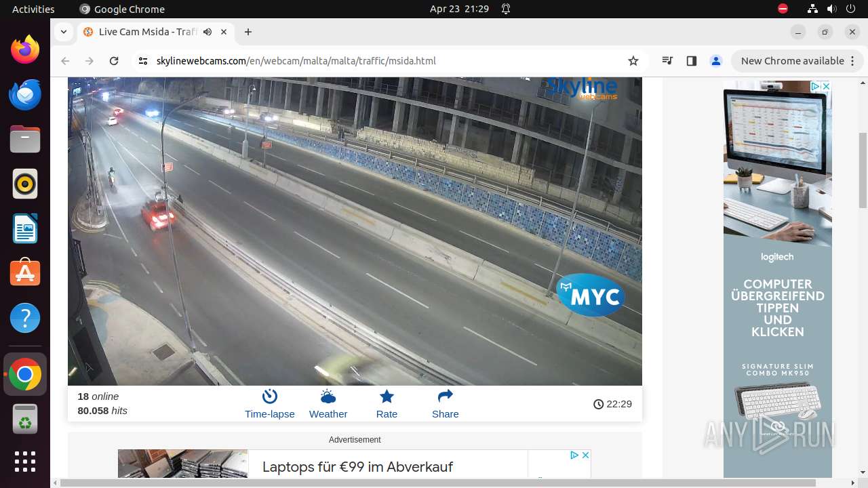This screenshot has width=868, height=488.
Task: Click the 22:29 local time label
Action: point(612,404)
